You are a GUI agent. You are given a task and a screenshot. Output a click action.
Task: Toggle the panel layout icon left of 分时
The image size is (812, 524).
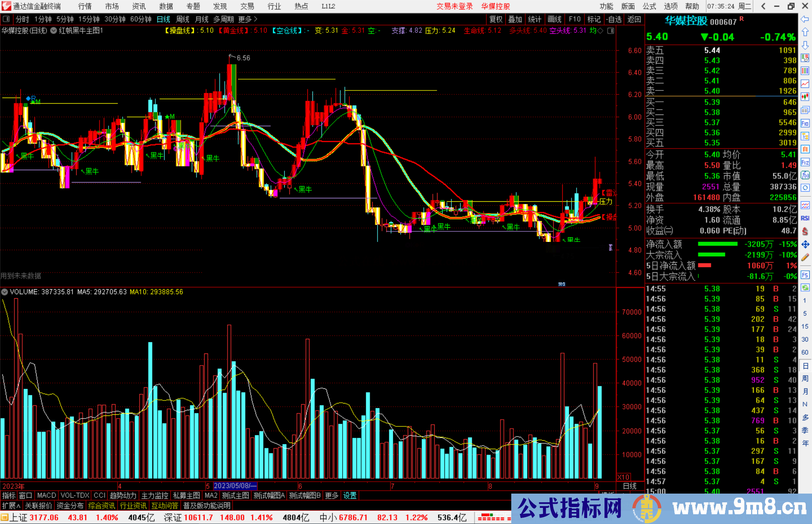point(6,19)
